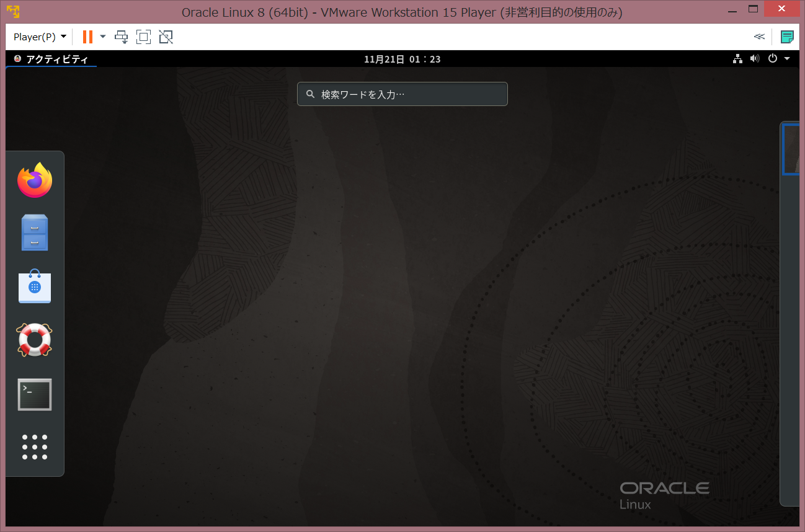Enter full screen mode in VMware toolbar
805x532 pixels.
coord(143,37)
